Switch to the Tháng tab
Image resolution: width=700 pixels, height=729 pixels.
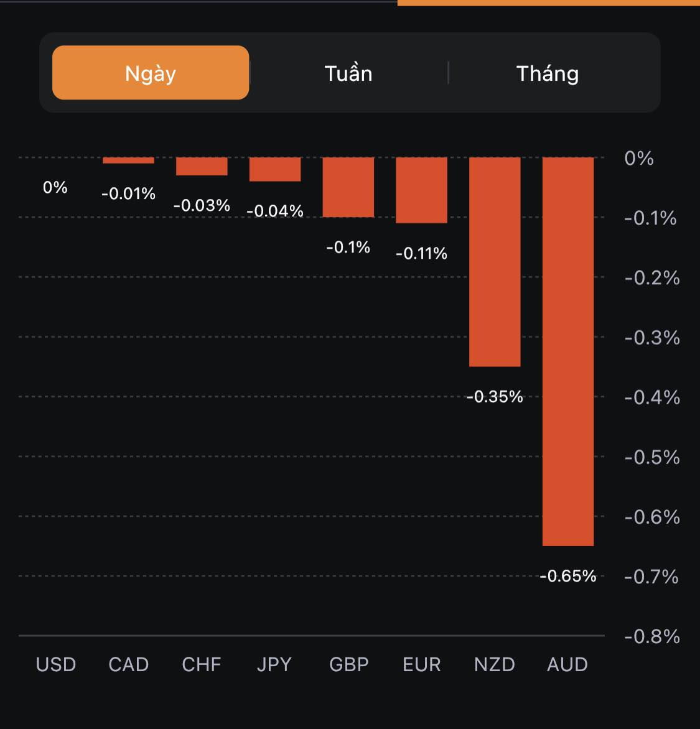(x=548, y=73)
